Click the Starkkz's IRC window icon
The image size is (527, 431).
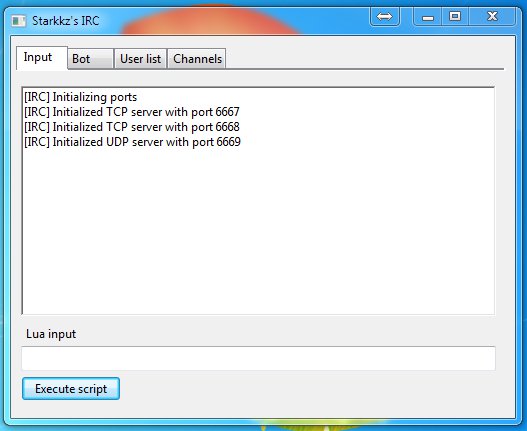click(x=18, y=21)
